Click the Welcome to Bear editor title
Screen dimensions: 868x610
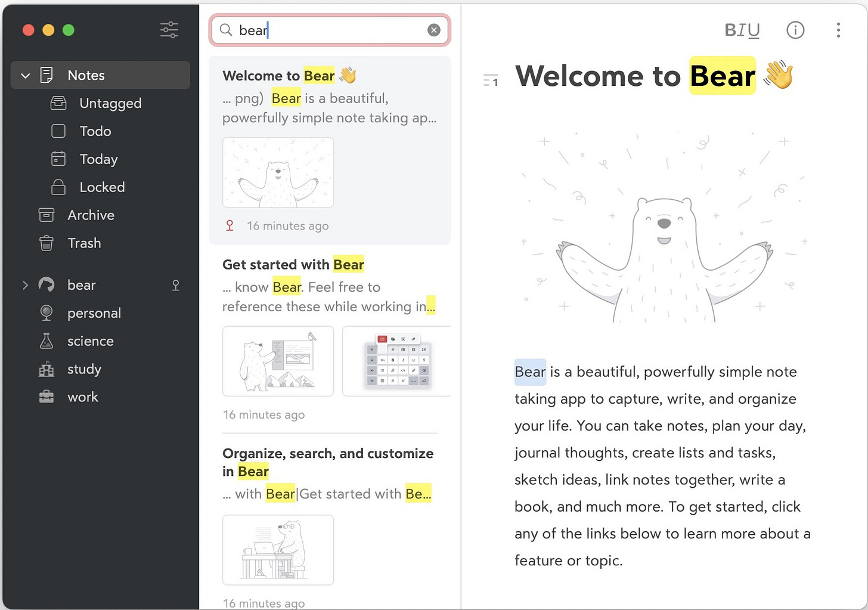click(x=655, y=76)
